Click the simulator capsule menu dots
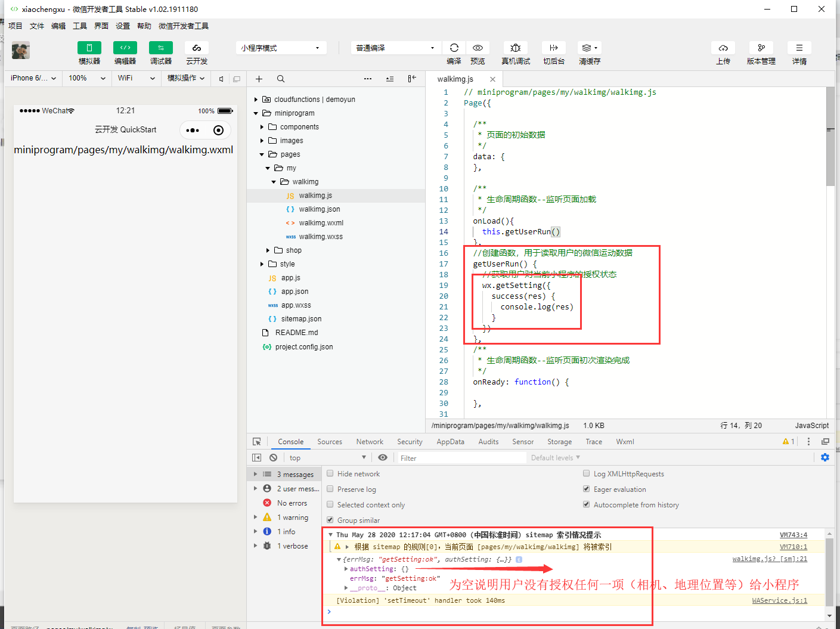840x629 pixels. [193, 130]
